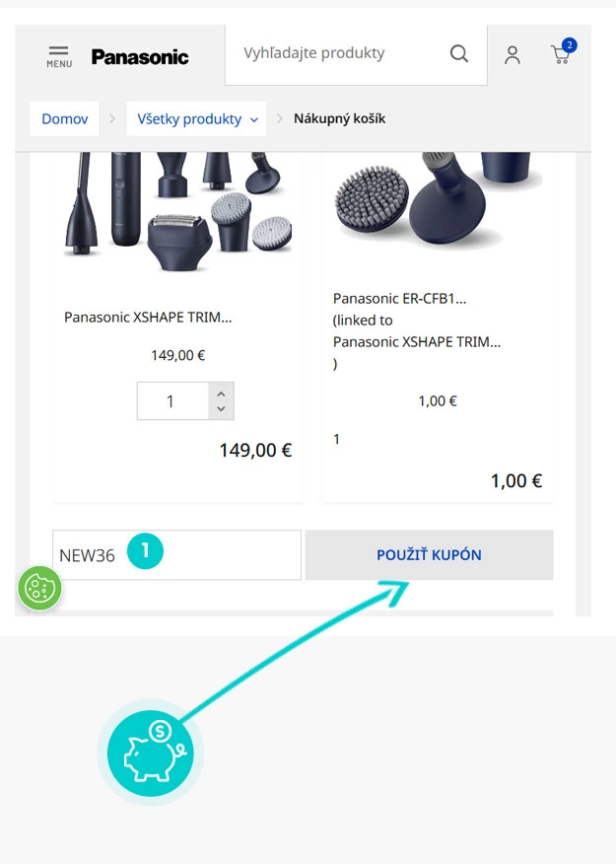Increase quantity with the up arrow
This screenshot has width=616, height=864.
[222, 392]
